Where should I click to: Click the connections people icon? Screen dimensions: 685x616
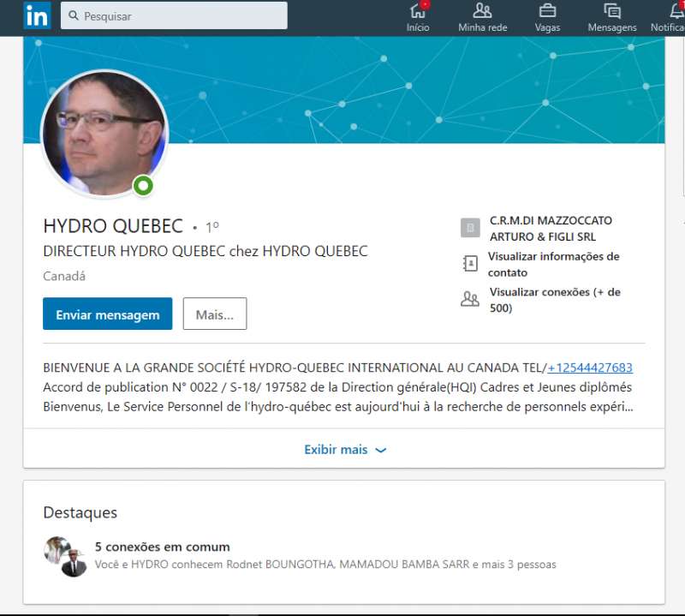(x=470, y=300)
